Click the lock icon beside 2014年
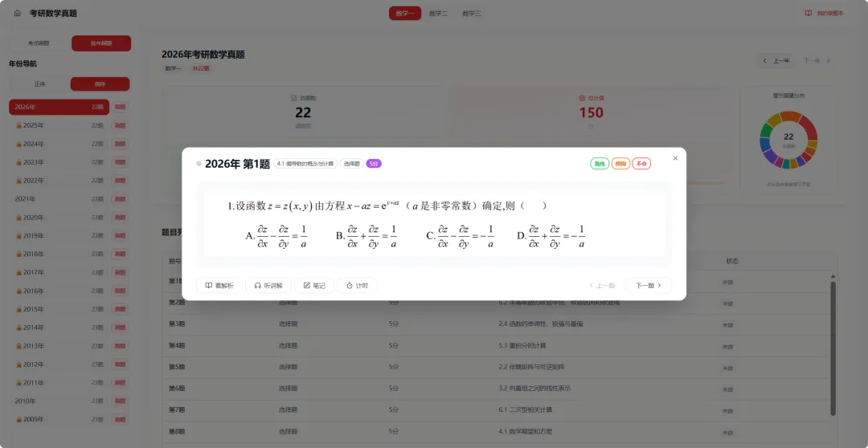This screenshot has height=448, width=868. point(18,328)
